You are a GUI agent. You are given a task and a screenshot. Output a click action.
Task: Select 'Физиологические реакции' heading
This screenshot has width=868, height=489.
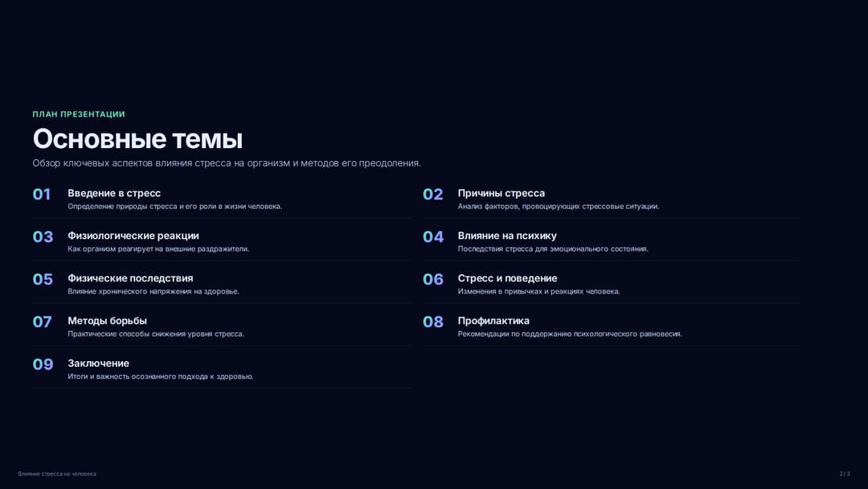pos(133,236)
